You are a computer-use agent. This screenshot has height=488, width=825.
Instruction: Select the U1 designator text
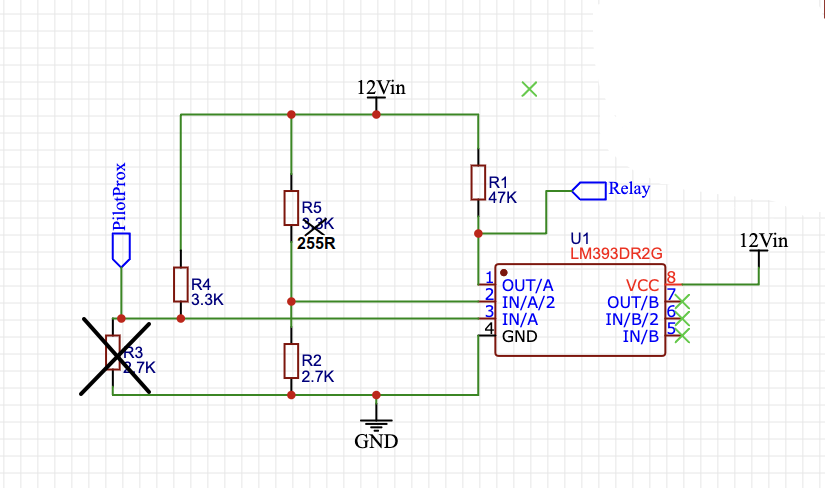point(579,239)
